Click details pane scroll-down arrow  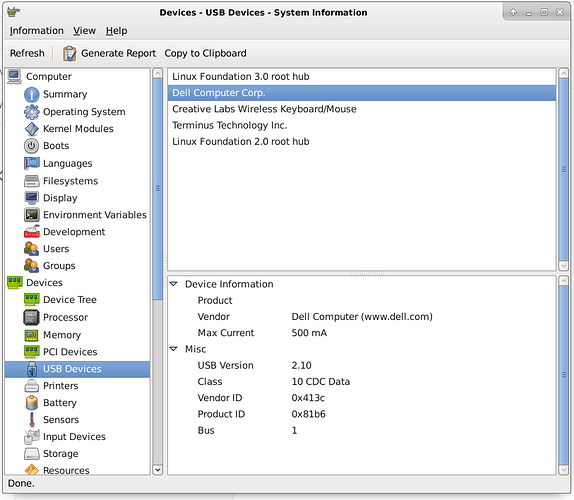[x=564, y=470]
